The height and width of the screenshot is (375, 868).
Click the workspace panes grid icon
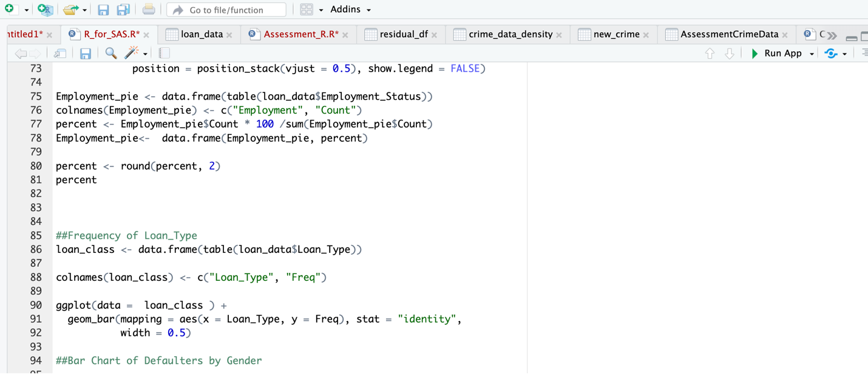tap(307, 10)
